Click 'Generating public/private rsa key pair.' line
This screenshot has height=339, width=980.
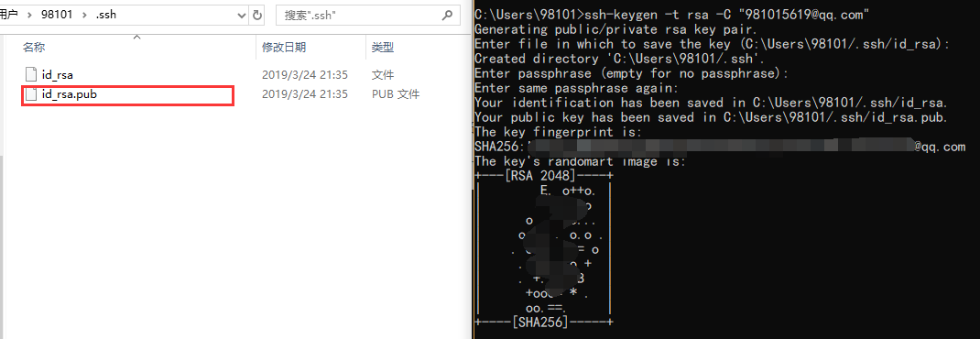click(615, 29)
